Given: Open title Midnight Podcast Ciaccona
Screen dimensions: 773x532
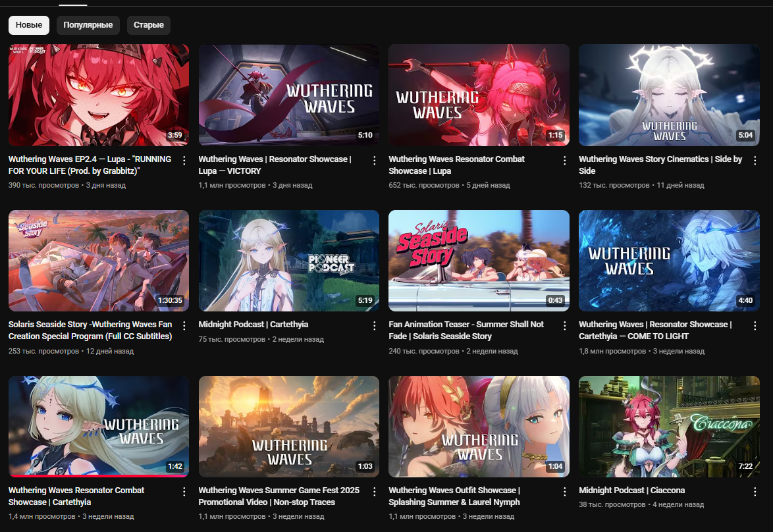Looking at the screenshot, I should click(632, 490).
